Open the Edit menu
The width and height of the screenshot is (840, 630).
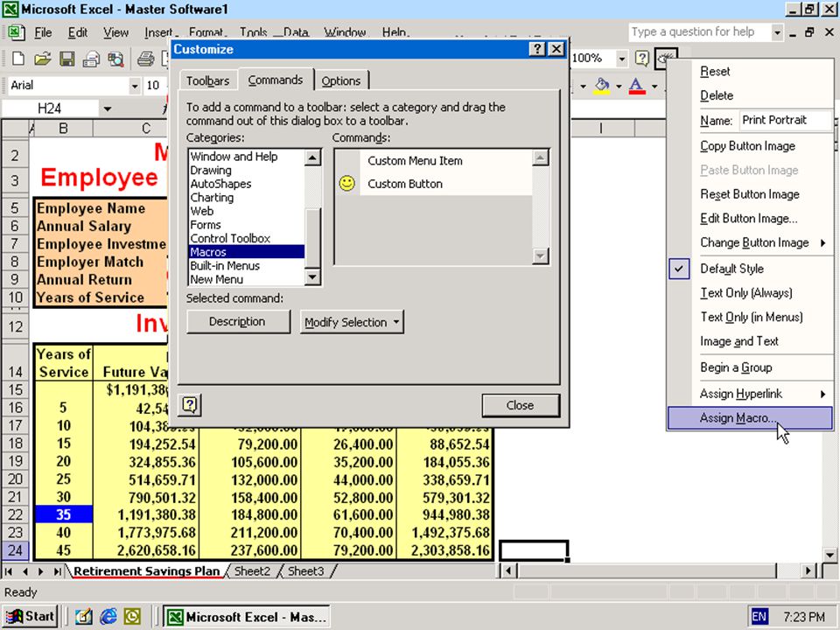click(x=78, y=32)
